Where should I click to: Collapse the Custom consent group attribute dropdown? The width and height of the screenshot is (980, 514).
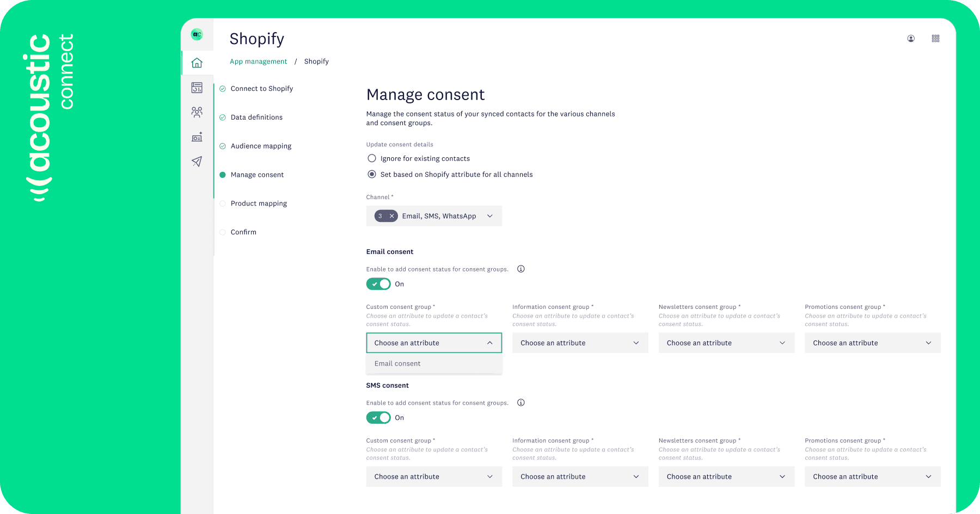pyautogui.click(x=433, y=343)
